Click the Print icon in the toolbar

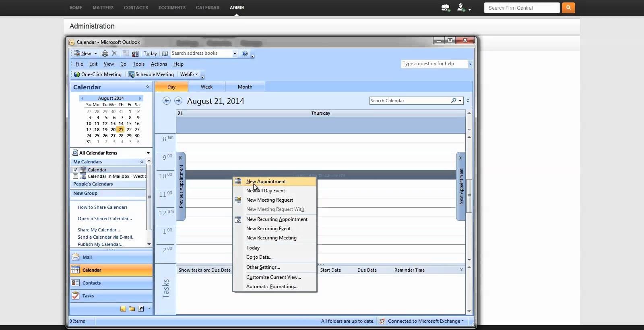tap(105, 54)
